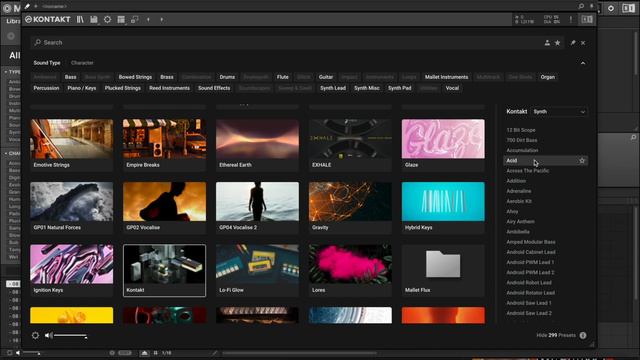Click the save disk icon in Kontakt toolbar
The image size is (640, 360).
coord(94,19)
